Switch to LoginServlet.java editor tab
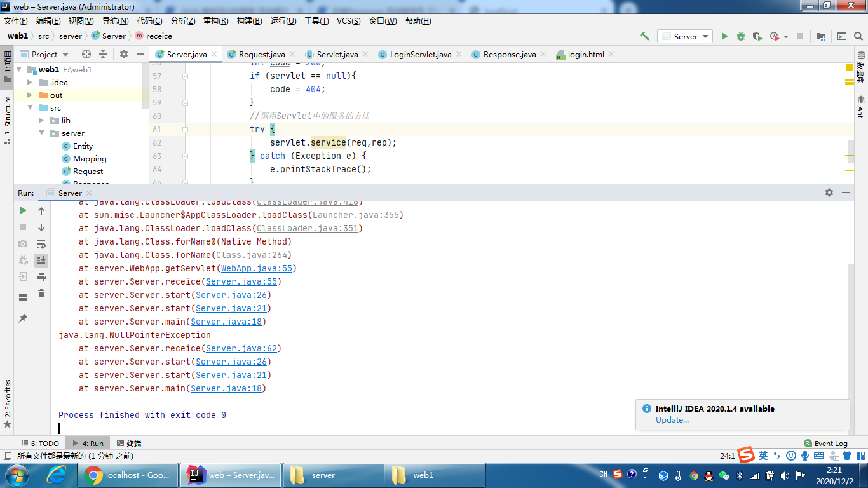The width and height of the screenshot is (868, 488). click(420, 54)
